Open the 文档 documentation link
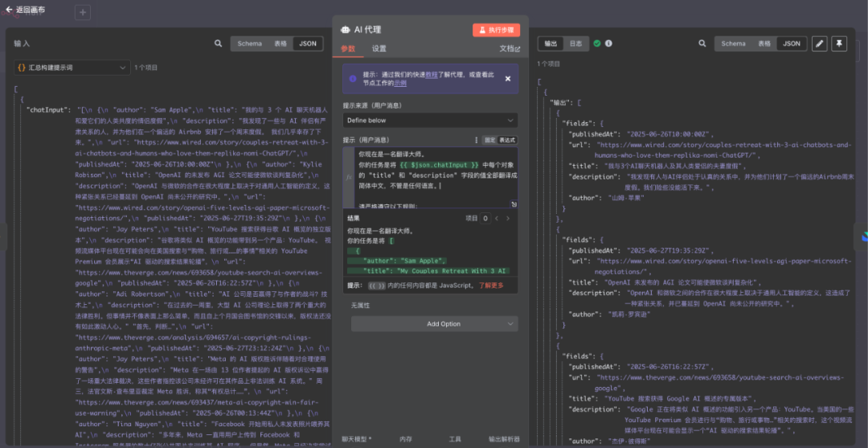The height and width of the screenshot is (448, 868). (x=510, y=49)
